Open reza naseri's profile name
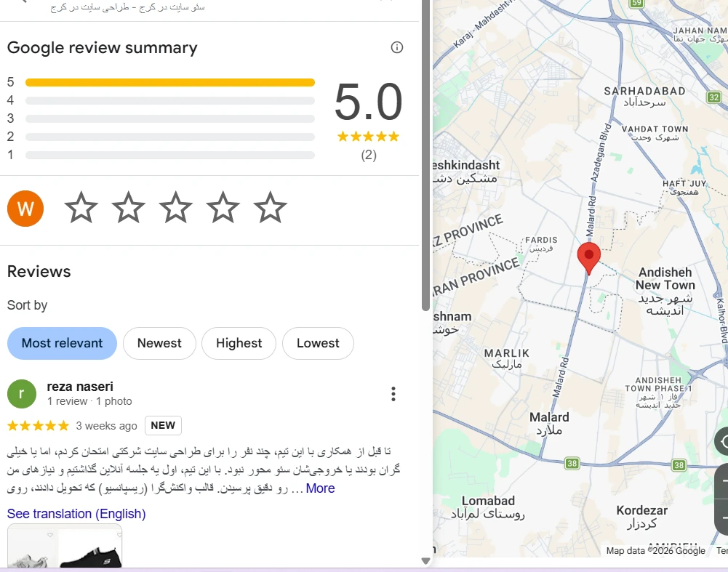Viewport: 728px width, 572px height. [80, 387]
